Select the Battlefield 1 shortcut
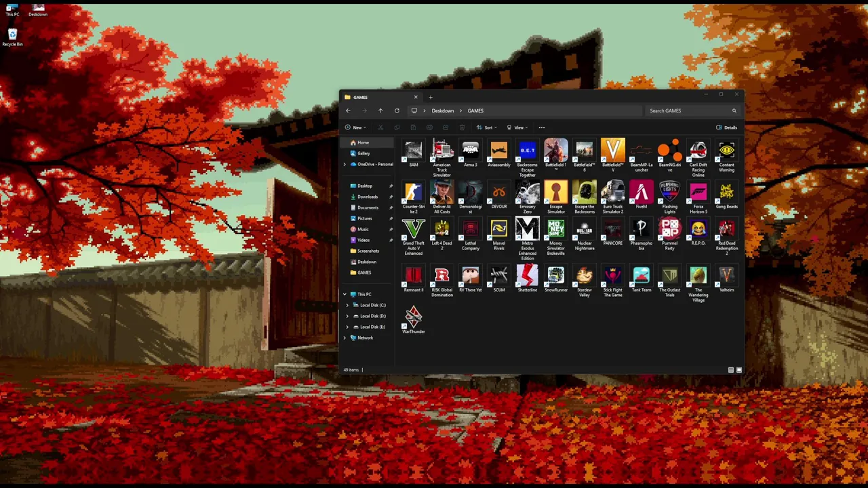The height and width of the screenshot is (488, 868). [556, 156]
